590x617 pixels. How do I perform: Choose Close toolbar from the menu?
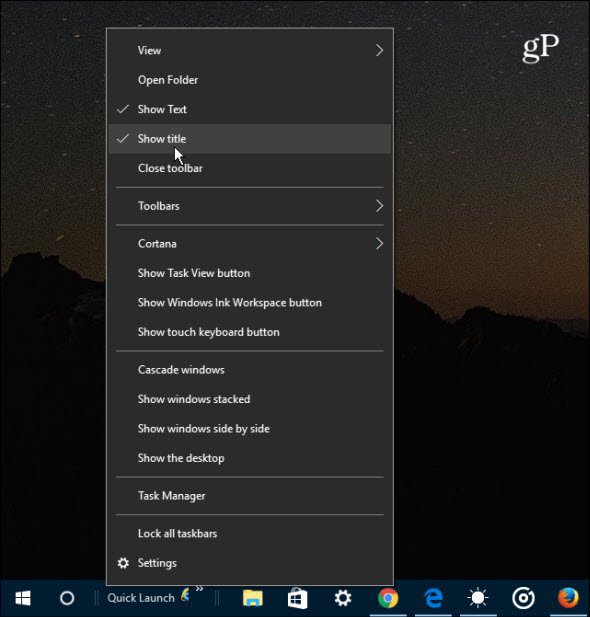[250, 168]
